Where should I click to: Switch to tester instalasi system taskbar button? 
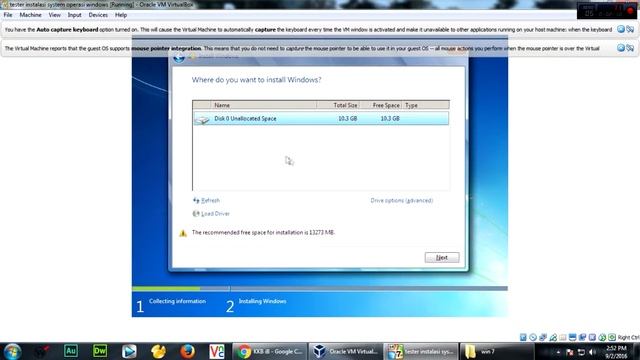point(421,351)
